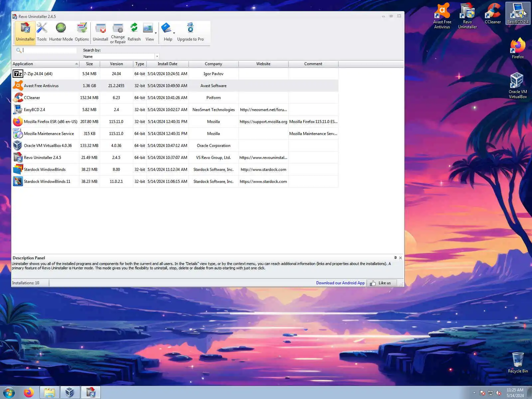This screenshot has width=532, height=399.
Task: Select the Mozilla Maintenance Service row icon
Action: click(x=18, y=134)
